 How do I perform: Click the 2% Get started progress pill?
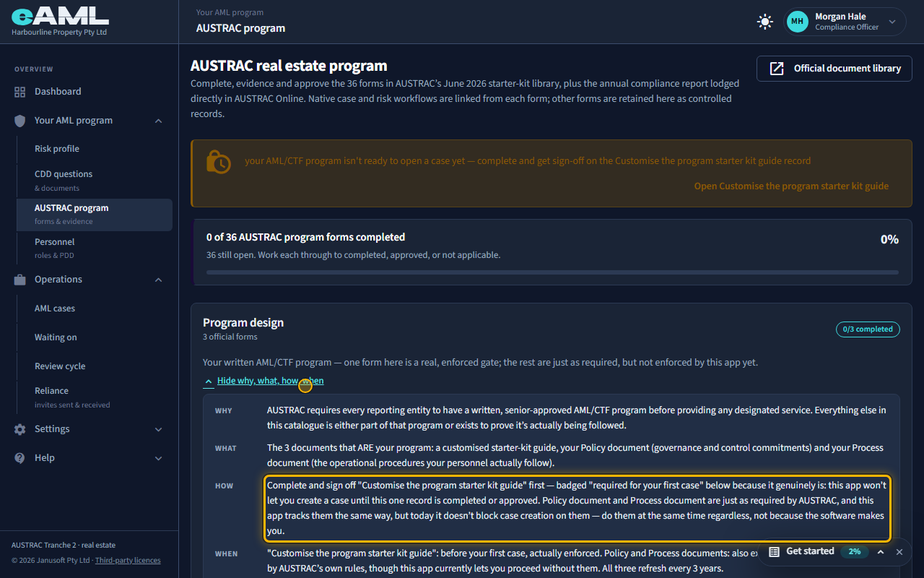855,551
